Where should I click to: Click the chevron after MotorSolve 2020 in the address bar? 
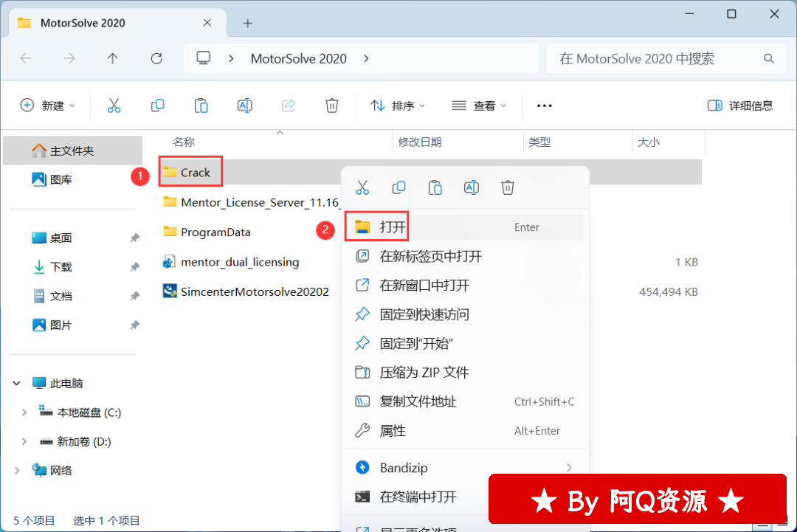coord(367,58)
